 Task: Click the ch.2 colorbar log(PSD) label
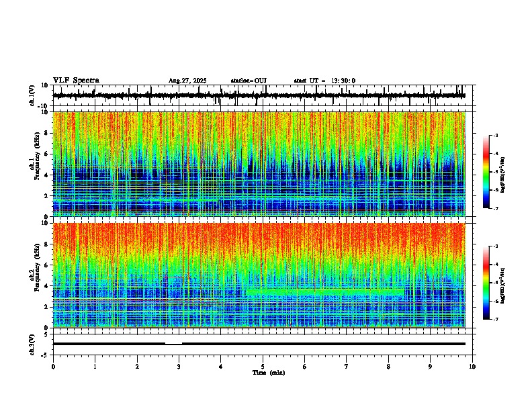tap(502, 285)
